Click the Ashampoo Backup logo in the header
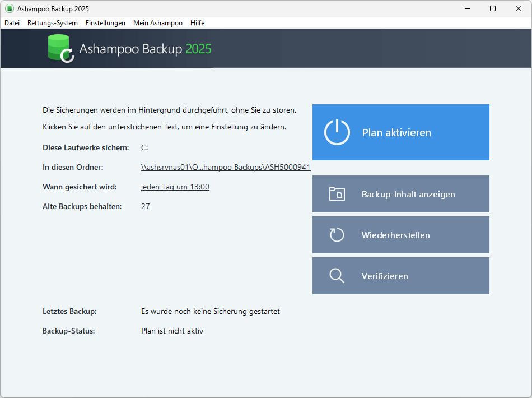 coord(60,48)
